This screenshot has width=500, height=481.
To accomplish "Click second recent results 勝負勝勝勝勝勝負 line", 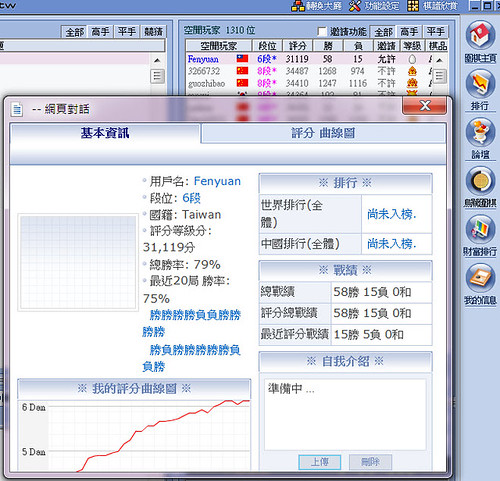I will coord(195,350).
